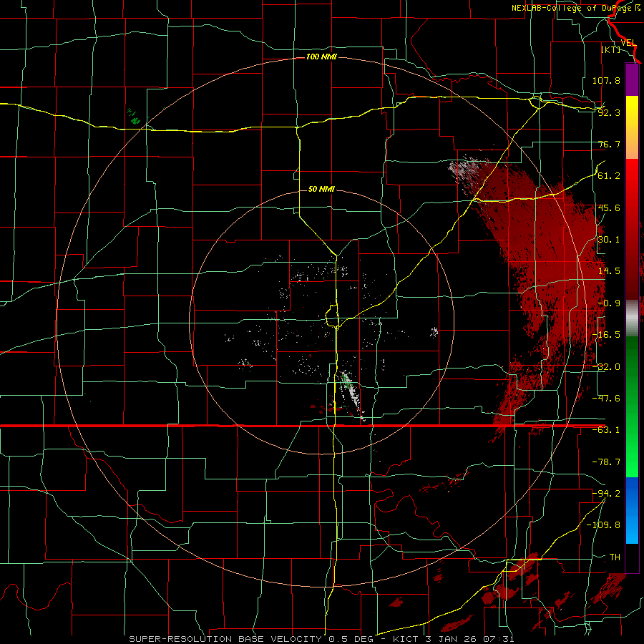Viewport: 644px width, 644px height.
Task: Click the 14.5 velocity legend value
Action: point(609,271)
